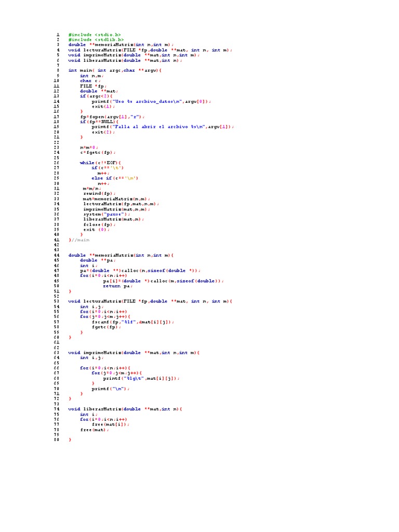Click line 53 lecturaMatriz definition header
Image resolution: width=399 pixels, height=532 pixels.
[150, 301]
